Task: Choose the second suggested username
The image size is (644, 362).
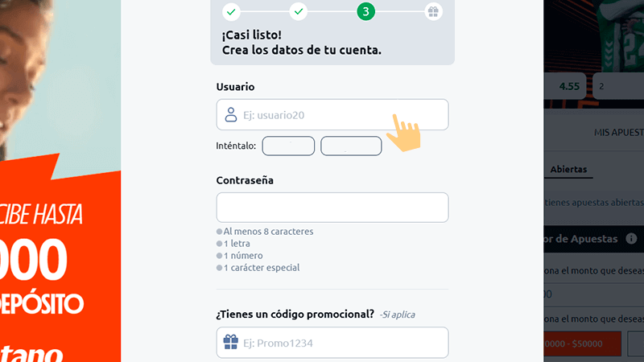Action: tap(351, 146)
